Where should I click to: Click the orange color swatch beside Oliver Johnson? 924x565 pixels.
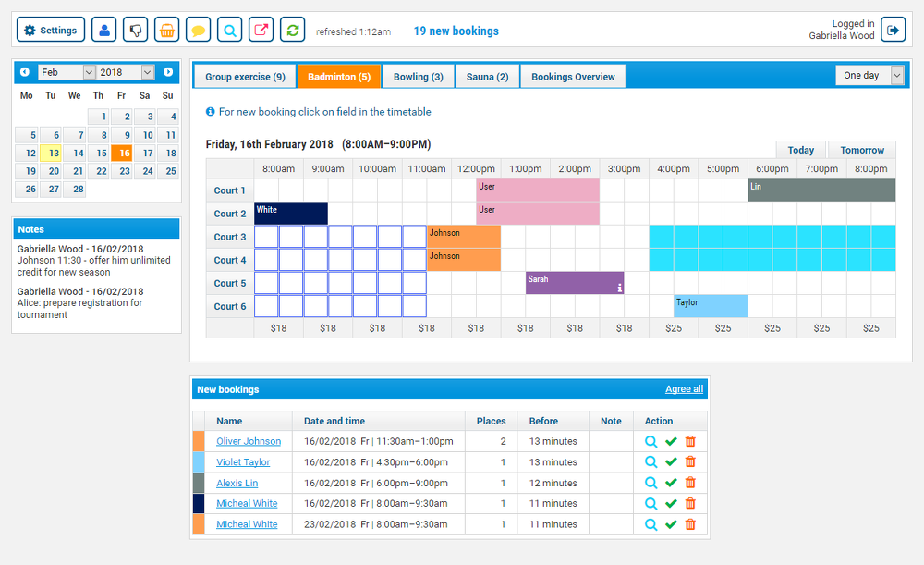point(197,441)
